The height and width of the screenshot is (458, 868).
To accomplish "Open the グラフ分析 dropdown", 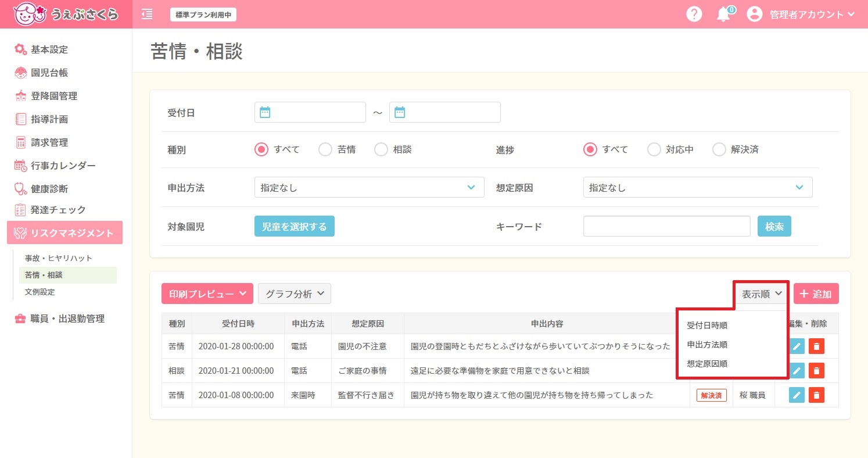I will (295, 294).
